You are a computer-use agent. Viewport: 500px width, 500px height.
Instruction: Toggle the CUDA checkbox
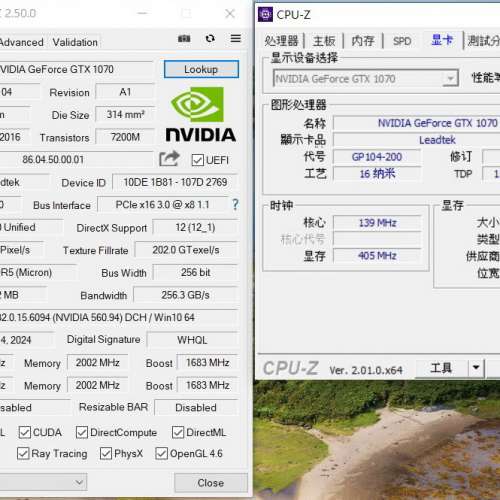click(x=25, y=432)
